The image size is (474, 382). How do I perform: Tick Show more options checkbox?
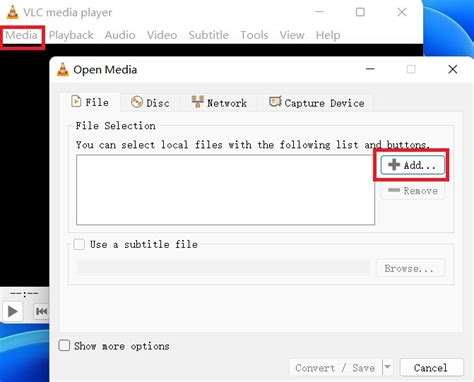point(64,346)
